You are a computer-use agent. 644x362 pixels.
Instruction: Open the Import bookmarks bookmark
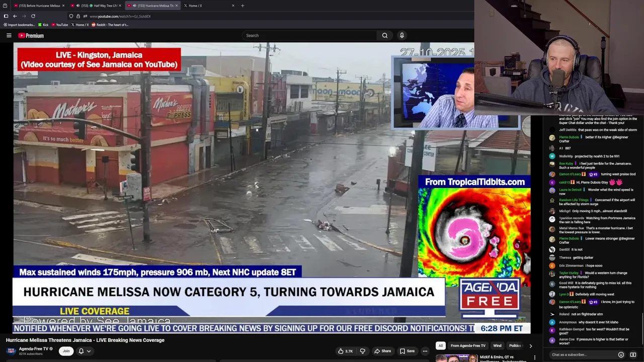pyautogui.click(x=19, y=25)
